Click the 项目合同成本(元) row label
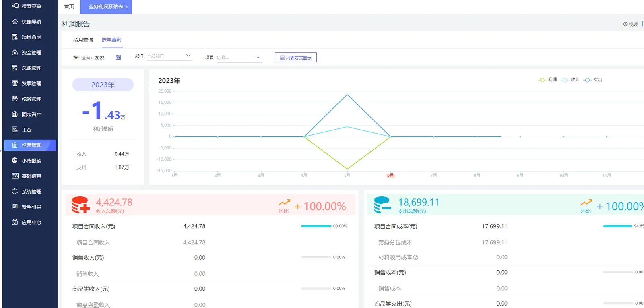 click(395, 226)
